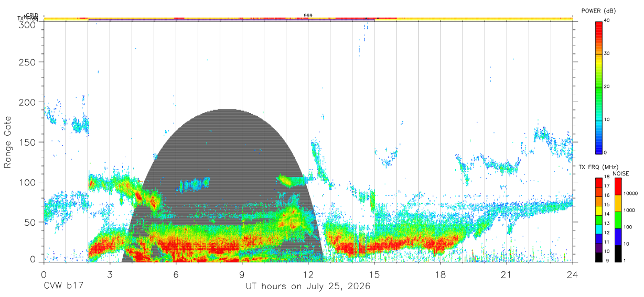Click the 1 label on the NOISE scale
Screen dimensions: 644x297
click(625, 260)
